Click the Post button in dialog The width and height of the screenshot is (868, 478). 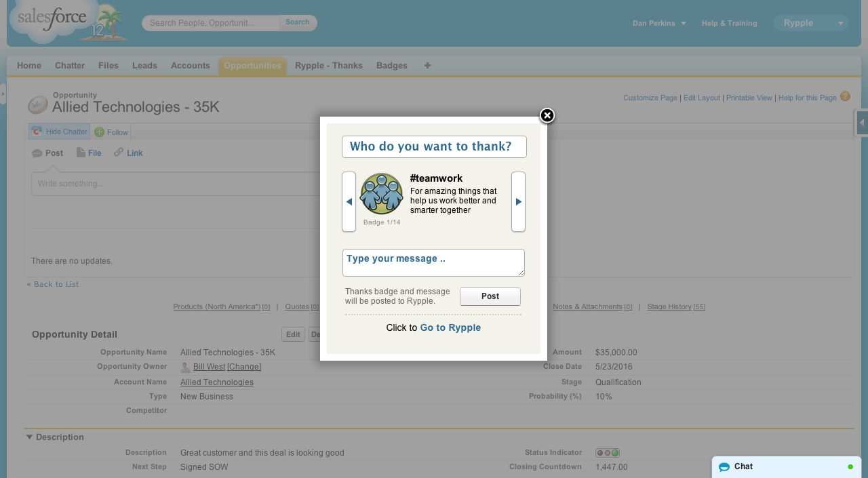tap(490, 296)
